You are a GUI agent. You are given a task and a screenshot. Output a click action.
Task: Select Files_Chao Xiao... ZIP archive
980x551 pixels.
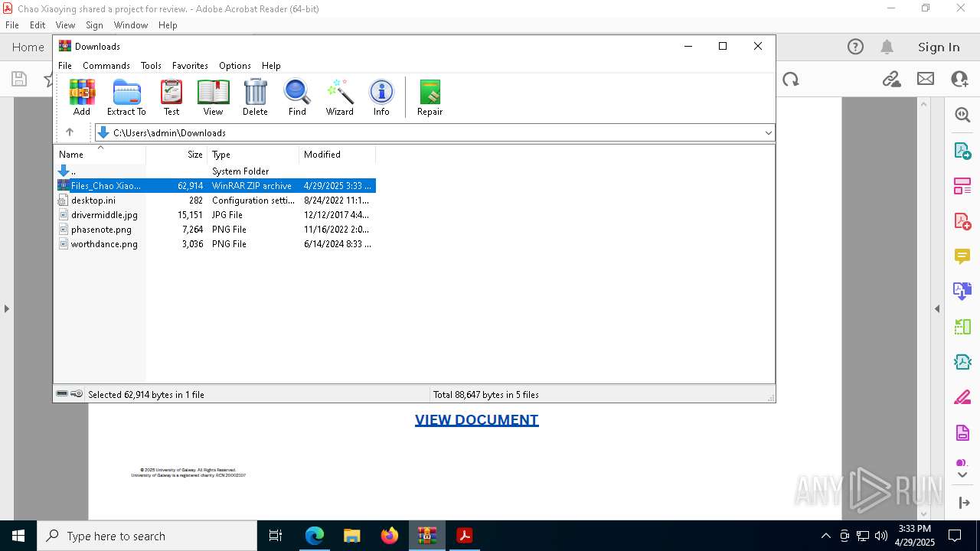point(215,186)
